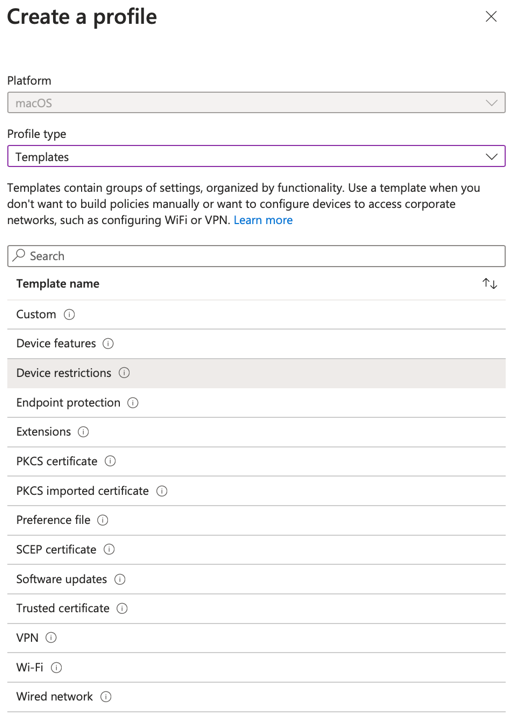This screenshot has width=519, height=725.
Task: Open the Profile type Templates dropdown
Action: [256, 156]
